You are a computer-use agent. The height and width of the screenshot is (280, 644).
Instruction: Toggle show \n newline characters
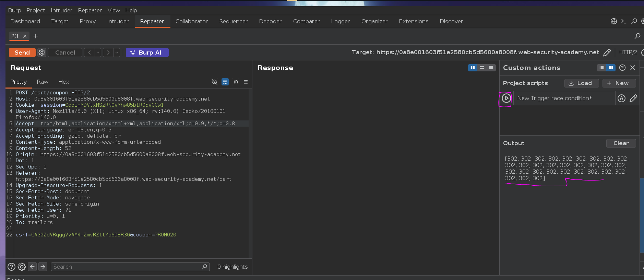click(x=236, y=82)
